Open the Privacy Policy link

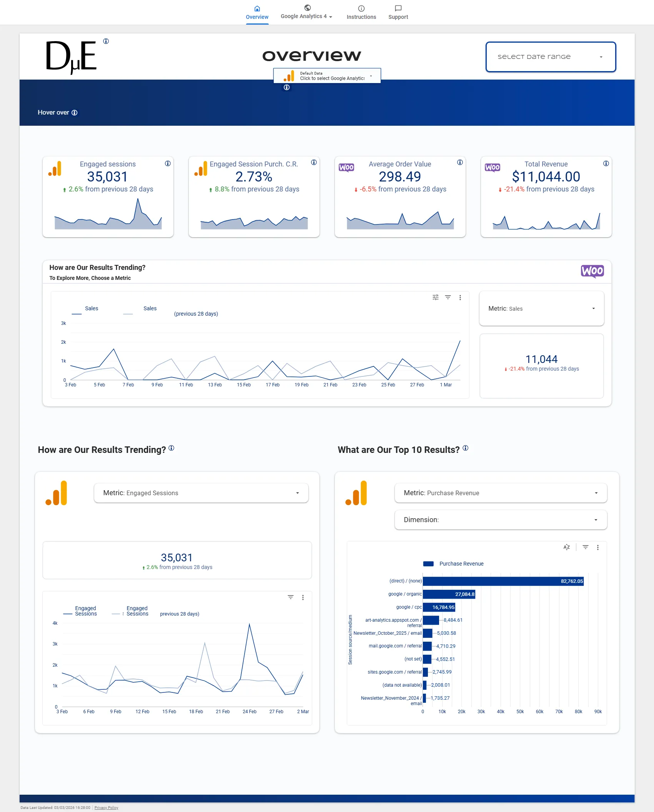107,807
